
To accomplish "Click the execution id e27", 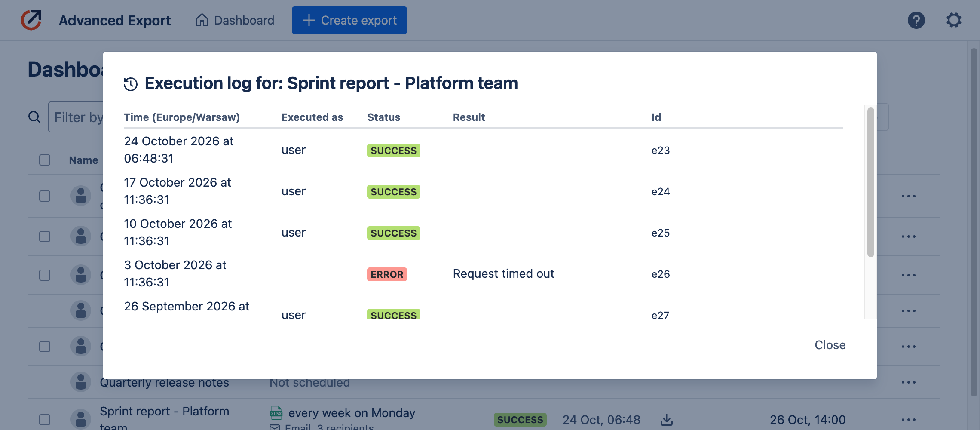I will (660, 315).
